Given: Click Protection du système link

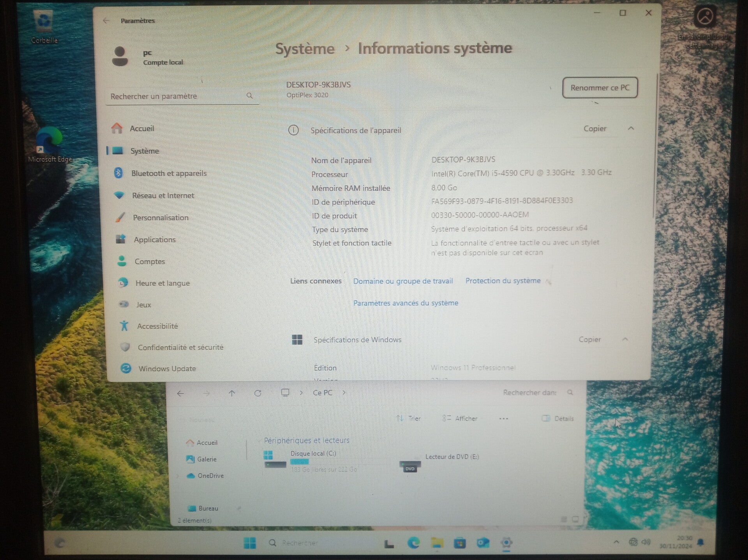Looking at the screenshot, I should tap(503, 281).
